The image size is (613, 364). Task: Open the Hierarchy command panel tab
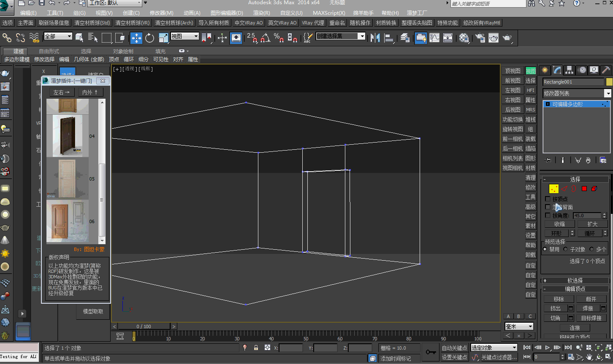click(570, 70)
